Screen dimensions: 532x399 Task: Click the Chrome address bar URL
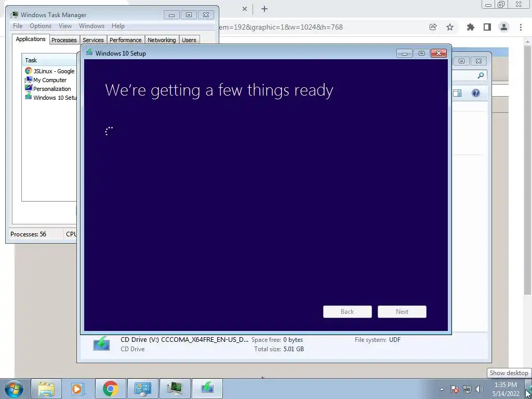point(281,27)
